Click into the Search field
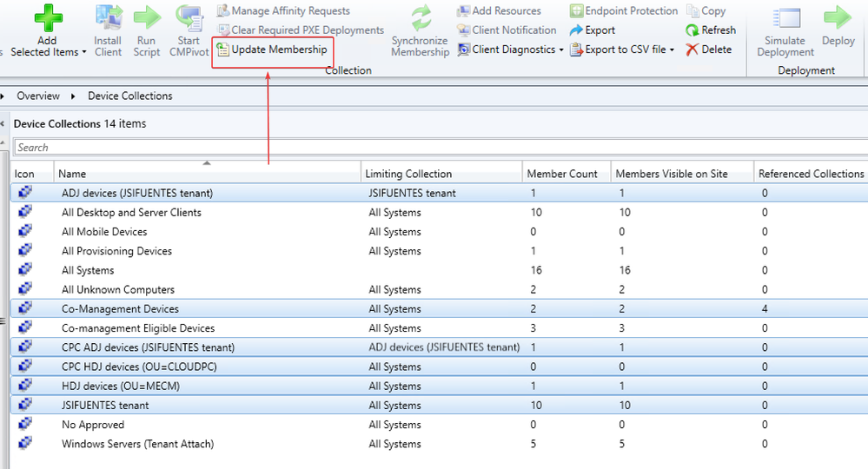This screenshot has height=469, width=868. coord(441,147)
